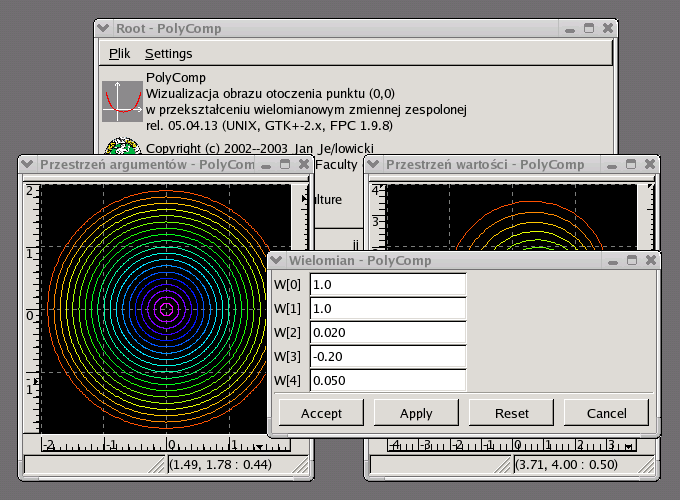Open the Settings menu in Root window
Viewport: 680px width, 500px height.
pos(168,54)
